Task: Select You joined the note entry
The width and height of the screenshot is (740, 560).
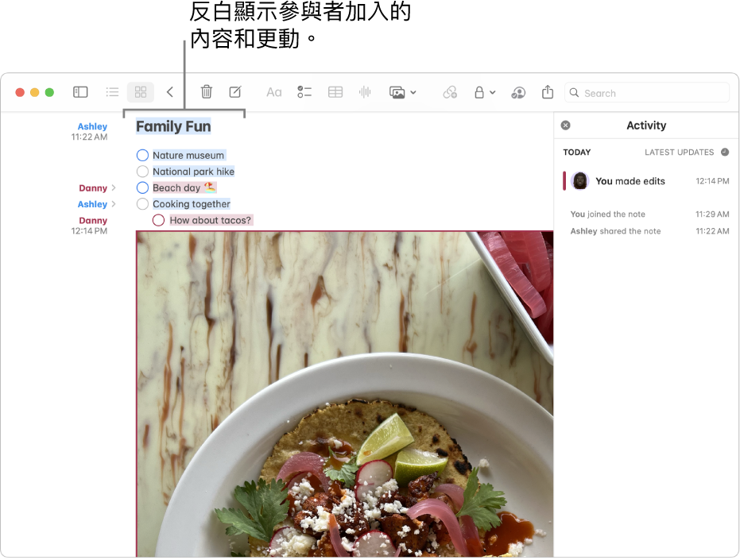Action: pos(649,214)
